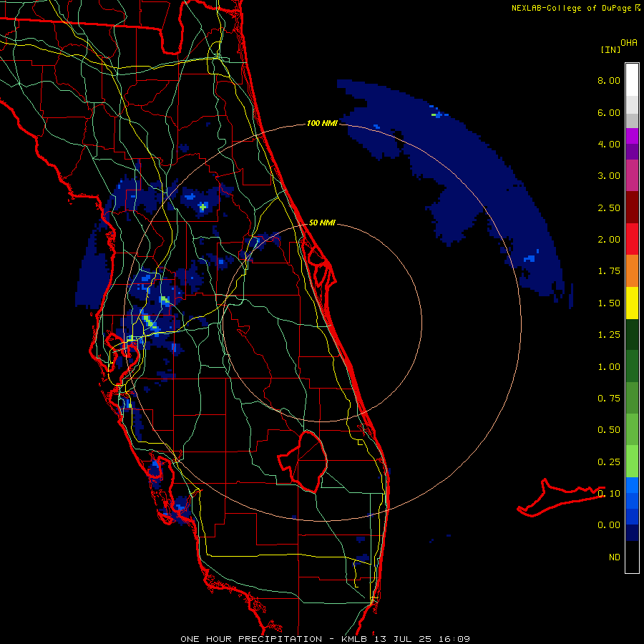This screenshot has height=644, width=644.
Task: Click the OHA product label above the legend
Action: click(x=629, y=43)
